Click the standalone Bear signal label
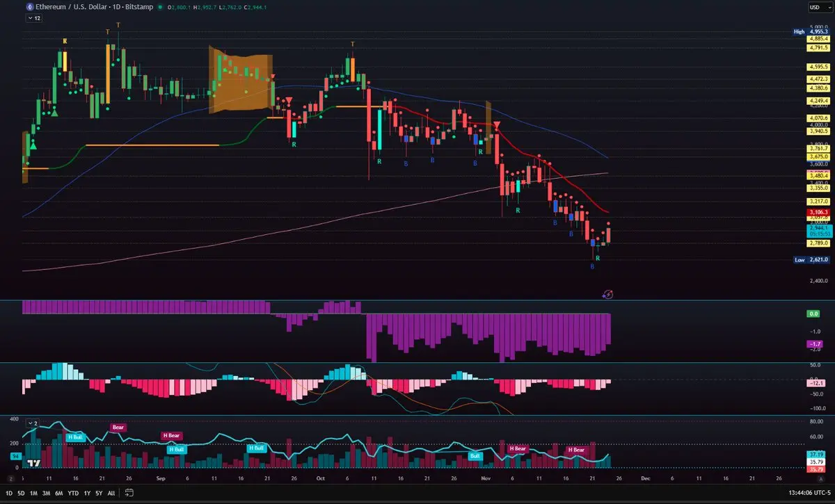 pos(119,426)
